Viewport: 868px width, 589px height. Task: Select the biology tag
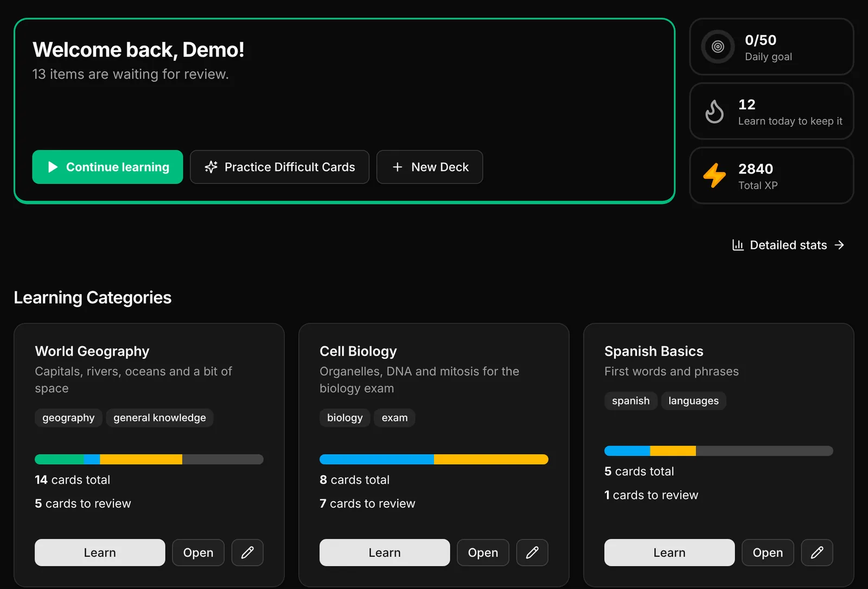point(345,418)
